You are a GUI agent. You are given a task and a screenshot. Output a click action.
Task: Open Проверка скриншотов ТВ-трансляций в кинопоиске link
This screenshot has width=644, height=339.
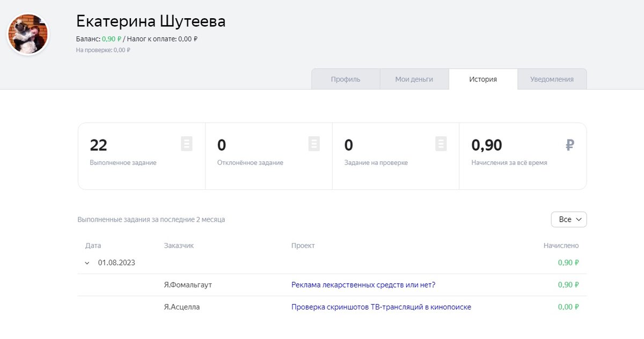point(381,307)
